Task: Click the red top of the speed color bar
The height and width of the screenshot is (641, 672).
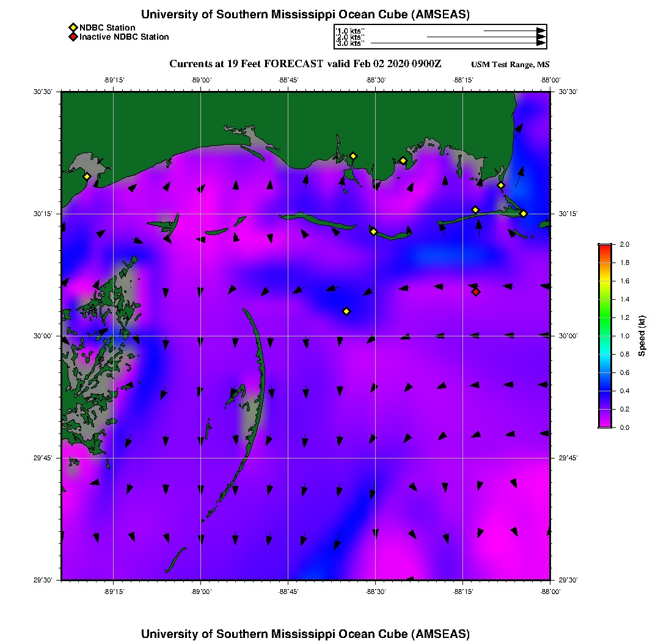Action: pyautogui.click(x=605, y=248)
